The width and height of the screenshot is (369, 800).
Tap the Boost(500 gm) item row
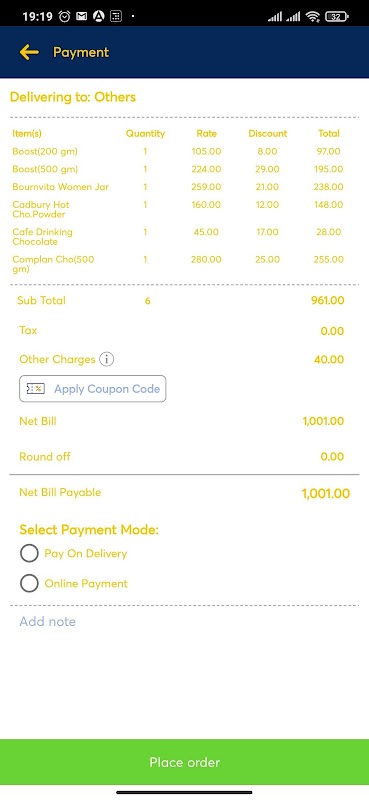click(178, 169)
